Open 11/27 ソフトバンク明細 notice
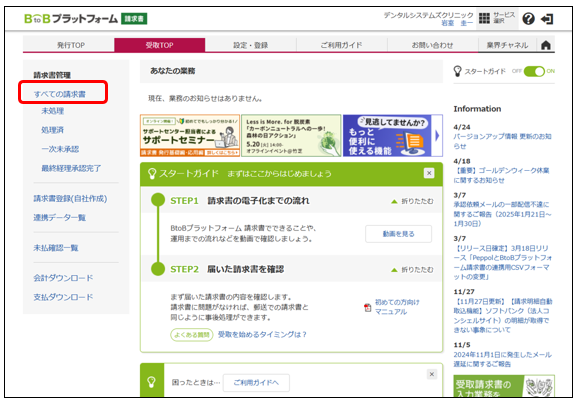This screenshot has width=580, height=406. pyautogui.click(x=503, y=315)
